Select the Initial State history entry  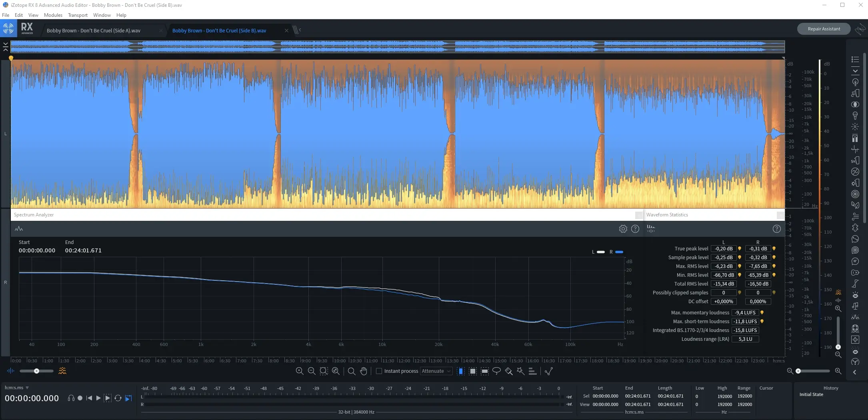(811, 394)
